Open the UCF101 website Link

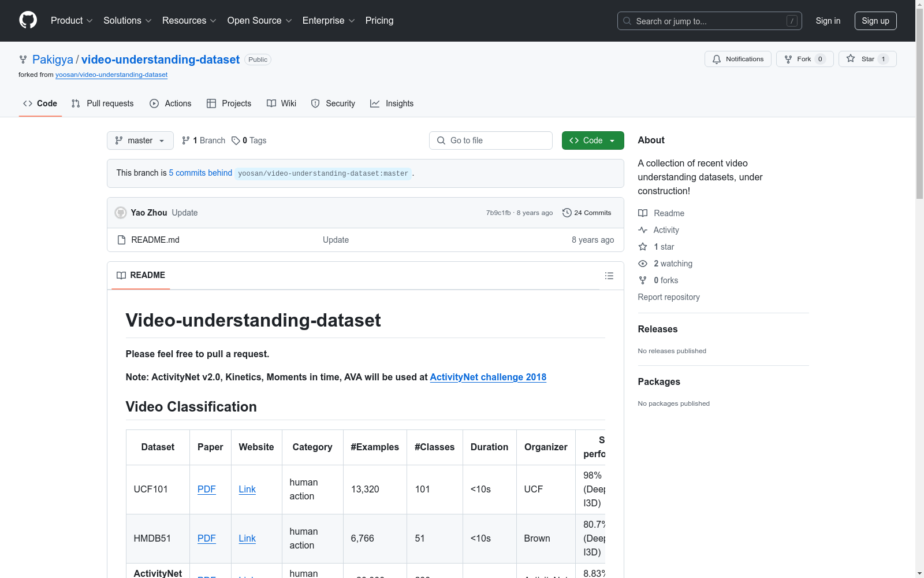click(247, 489)
